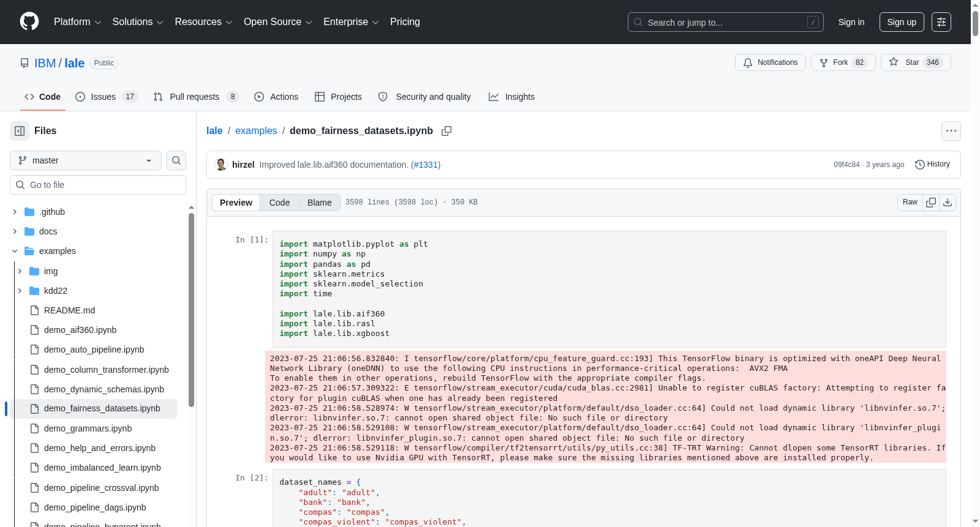Image resolution: width=980 pixels, height=527 pixels.
Task: Download the raw notebook file
Action: pos(948,203)
